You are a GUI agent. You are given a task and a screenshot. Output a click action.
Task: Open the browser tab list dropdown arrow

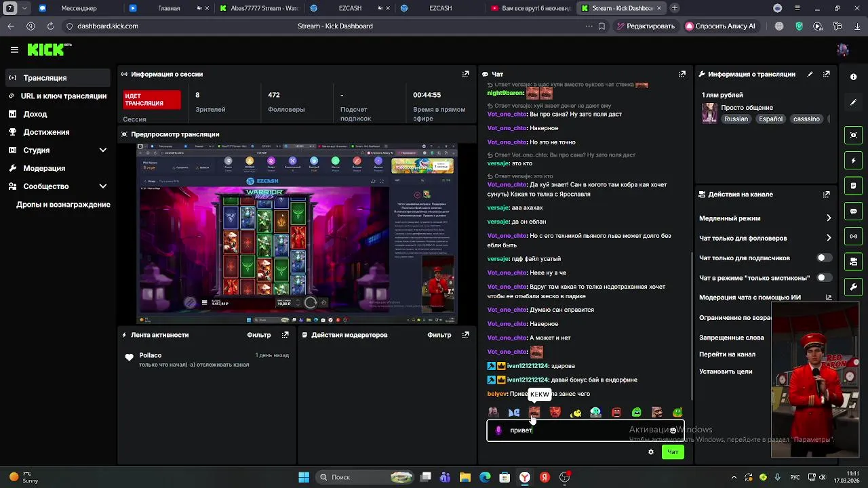pos(25,8)
